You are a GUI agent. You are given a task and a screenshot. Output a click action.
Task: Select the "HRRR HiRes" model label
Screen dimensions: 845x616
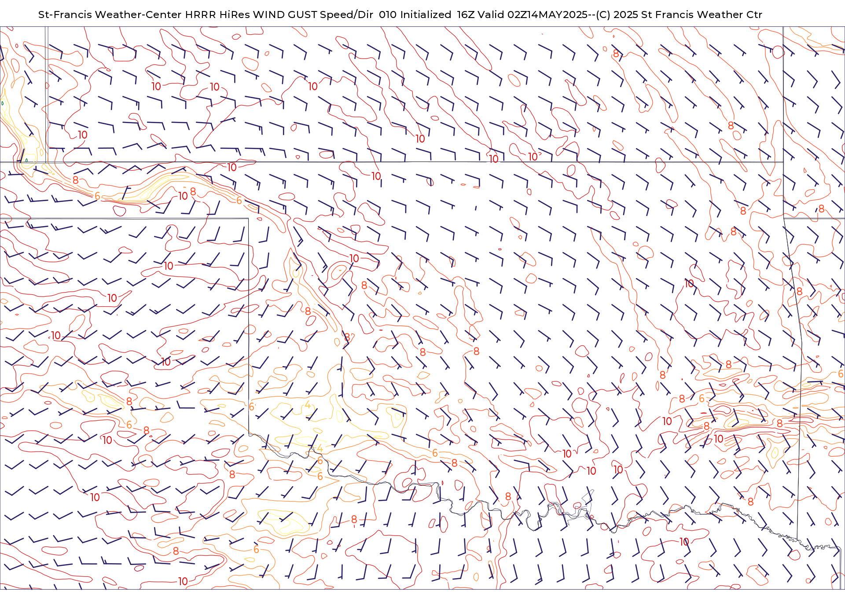point(217,15)
